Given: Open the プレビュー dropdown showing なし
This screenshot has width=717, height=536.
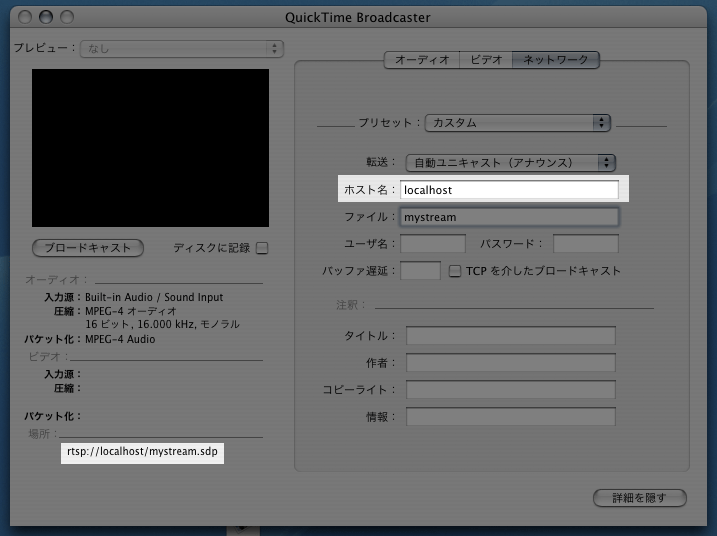Looking at the screenshot, I should click(182, 49).
